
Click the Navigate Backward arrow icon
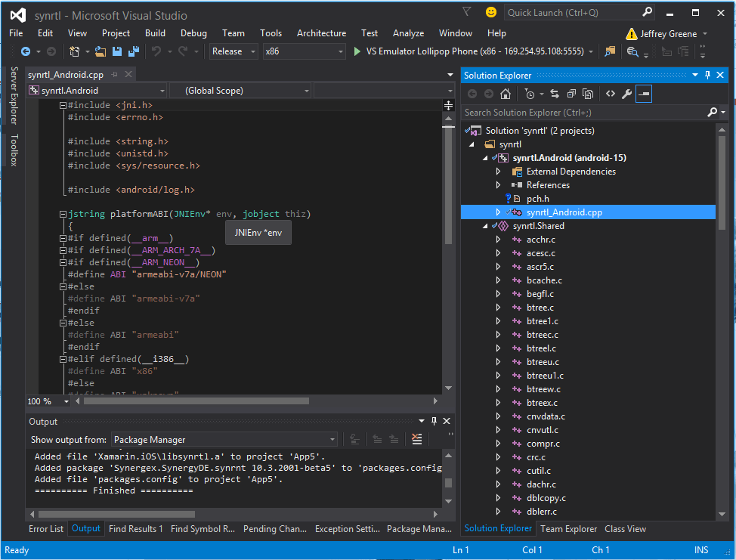[25, 51]
